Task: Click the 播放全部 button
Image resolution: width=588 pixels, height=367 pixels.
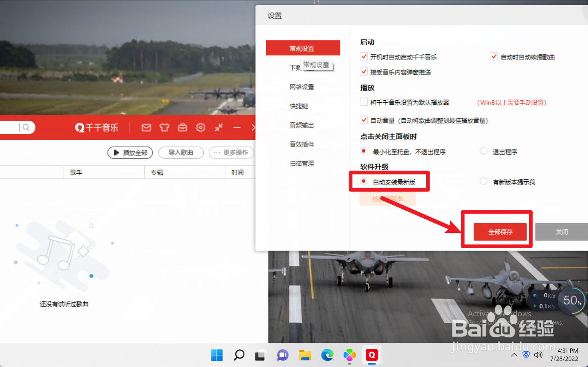Action: point(130,153)
